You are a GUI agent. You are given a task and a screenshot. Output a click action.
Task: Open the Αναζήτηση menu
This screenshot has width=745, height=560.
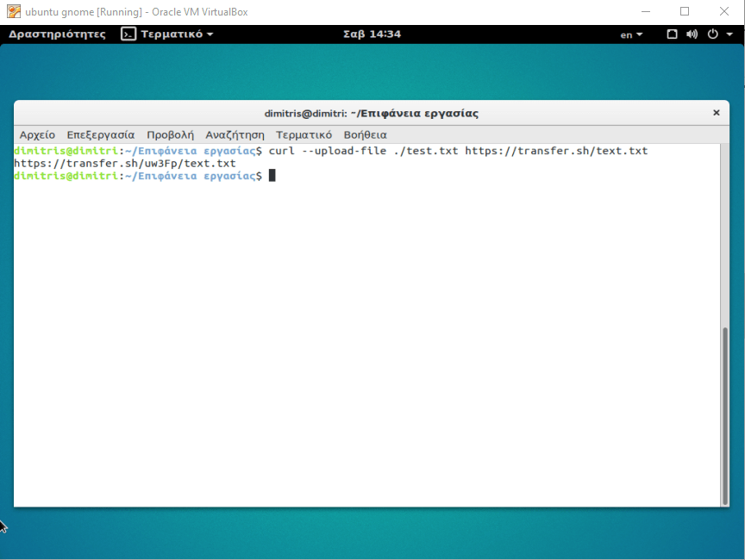coord(235,135)
